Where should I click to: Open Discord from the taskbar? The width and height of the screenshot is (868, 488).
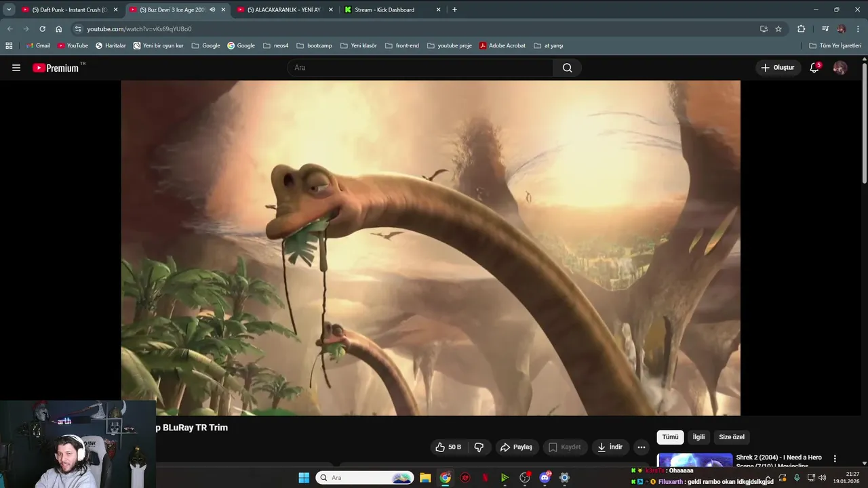545,478
